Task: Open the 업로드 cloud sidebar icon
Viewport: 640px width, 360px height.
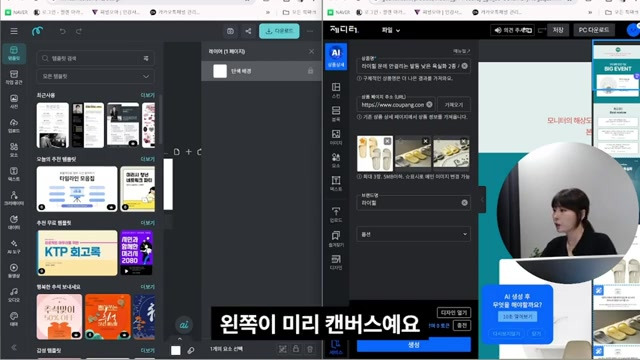Action: 14,126
